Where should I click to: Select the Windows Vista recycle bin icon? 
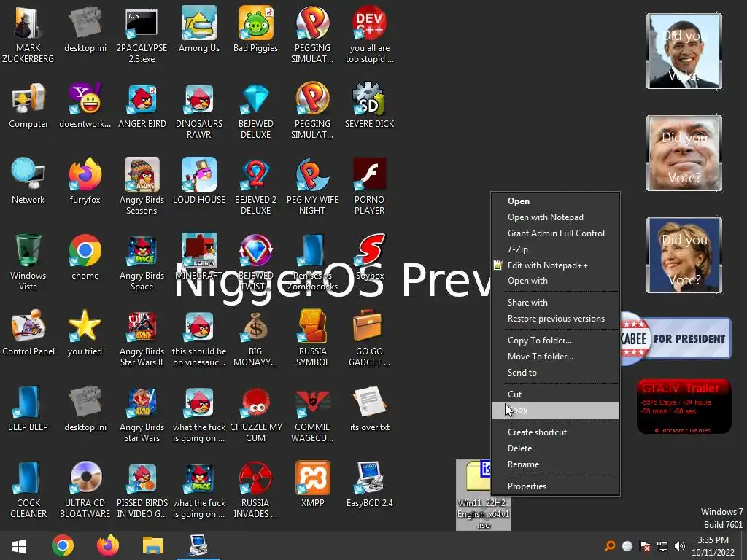(x=28, y=262)
